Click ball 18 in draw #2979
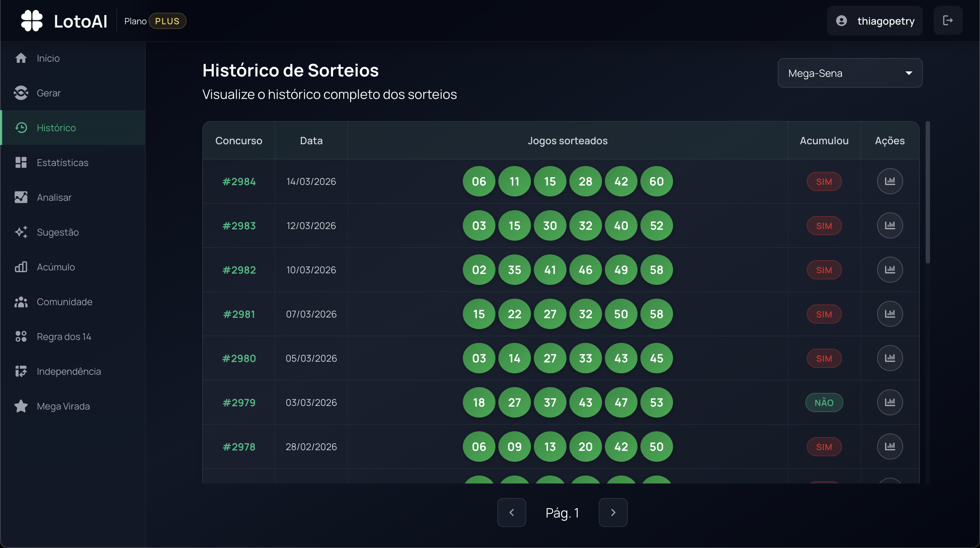Viewport: 980px width, 548px height. (479, 402)
